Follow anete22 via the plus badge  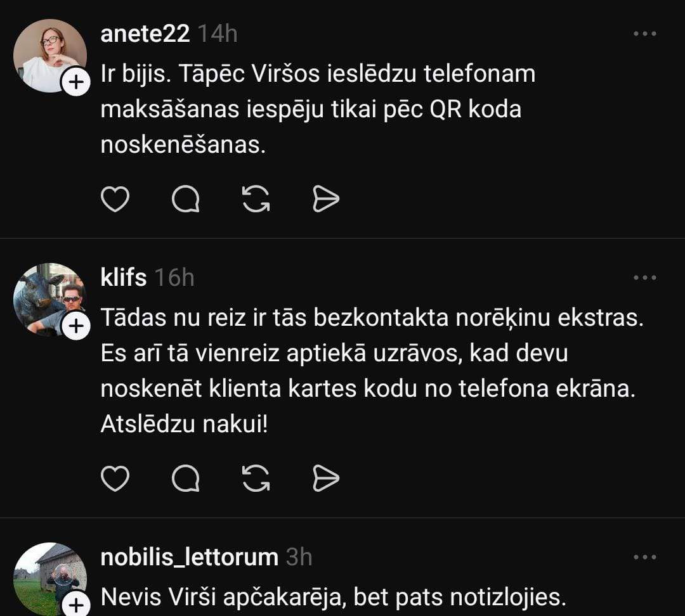(75, 83)
